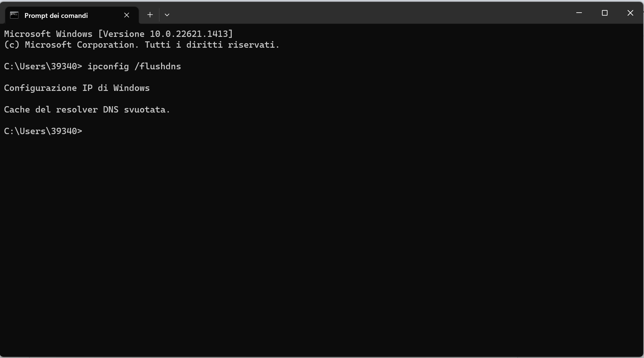The height and width of the screenshot is (358, 644).
Task: Maximize the terminal window
Action: (x=605, y=13)
